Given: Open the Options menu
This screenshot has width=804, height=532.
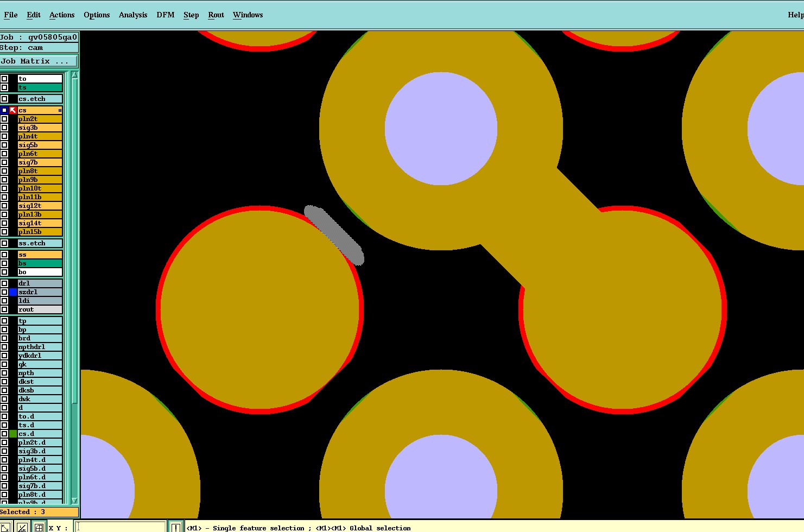Looking at the screenshot, I should [x=97, y=15].
